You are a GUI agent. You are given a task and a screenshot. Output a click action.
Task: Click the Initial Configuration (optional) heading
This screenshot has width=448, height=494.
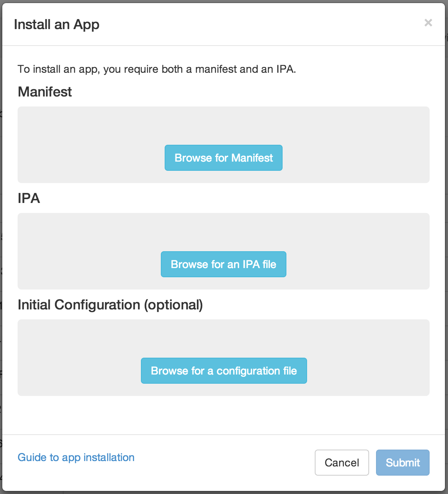(x=110, y=305)
